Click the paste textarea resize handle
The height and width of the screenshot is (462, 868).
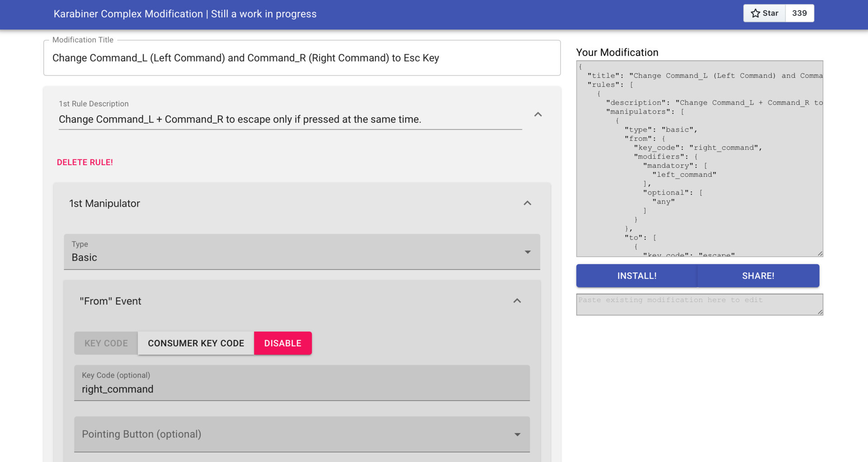coord(820,312)
